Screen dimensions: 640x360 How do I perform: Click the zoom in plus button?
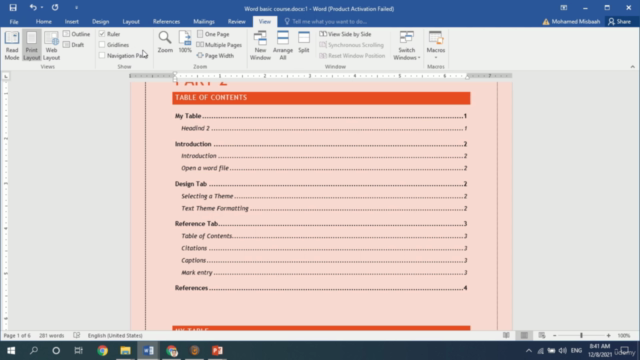608,336
